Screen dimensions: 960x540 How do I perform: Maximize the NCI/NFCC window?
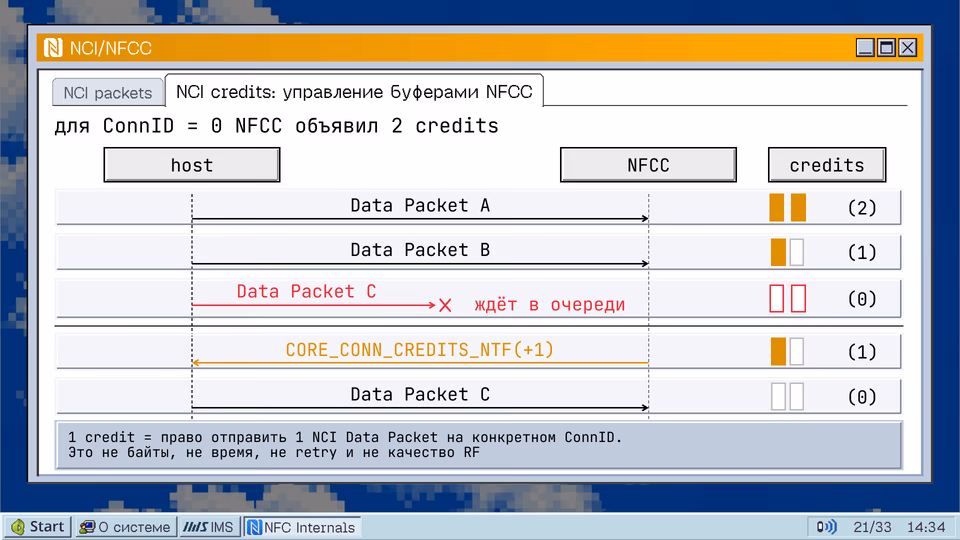click(886, 47)
